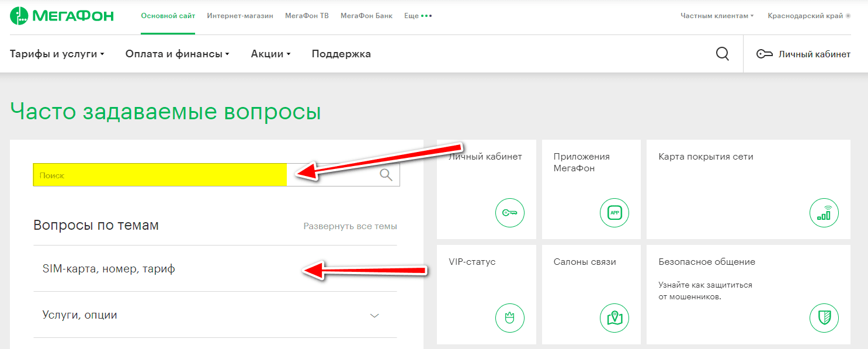Click Развернуть все темы link
868x349 pixels.
(x=350, y=226)
